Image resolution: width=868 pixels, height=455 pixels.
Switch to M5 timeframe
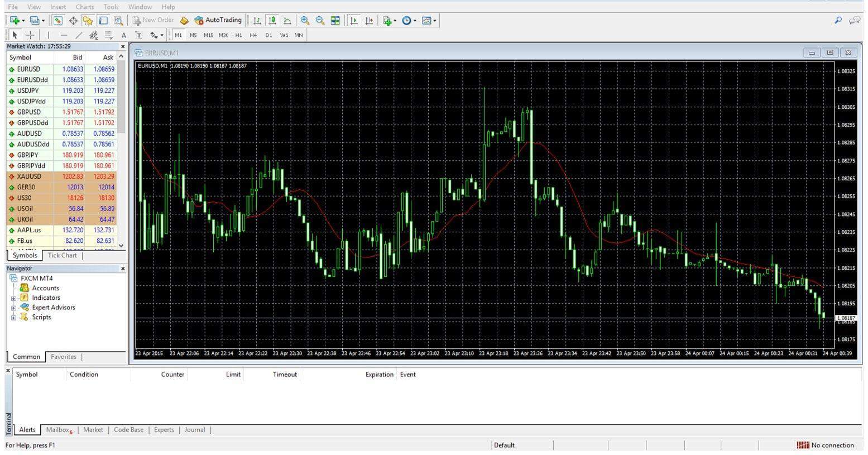[x=193, y=35]
